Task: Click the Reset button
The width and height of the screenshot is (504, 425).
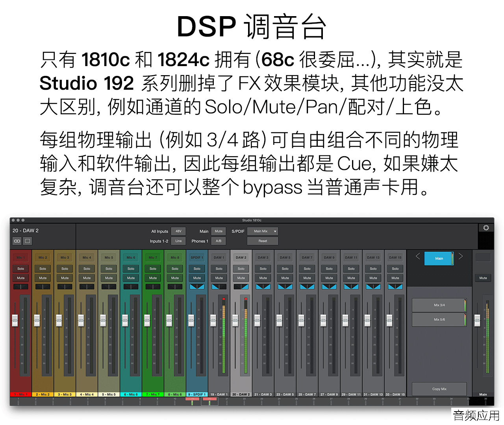Action: pos(263,241)
